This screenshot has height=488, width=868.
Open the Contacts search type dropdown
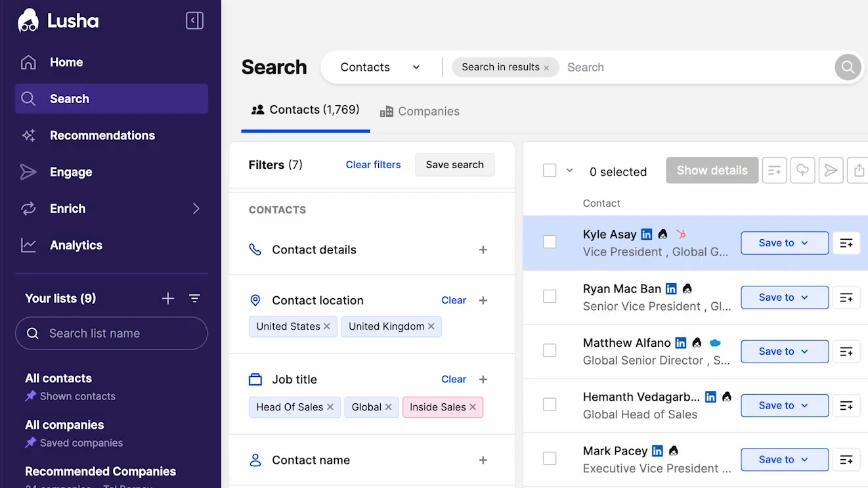click(380, 67)
